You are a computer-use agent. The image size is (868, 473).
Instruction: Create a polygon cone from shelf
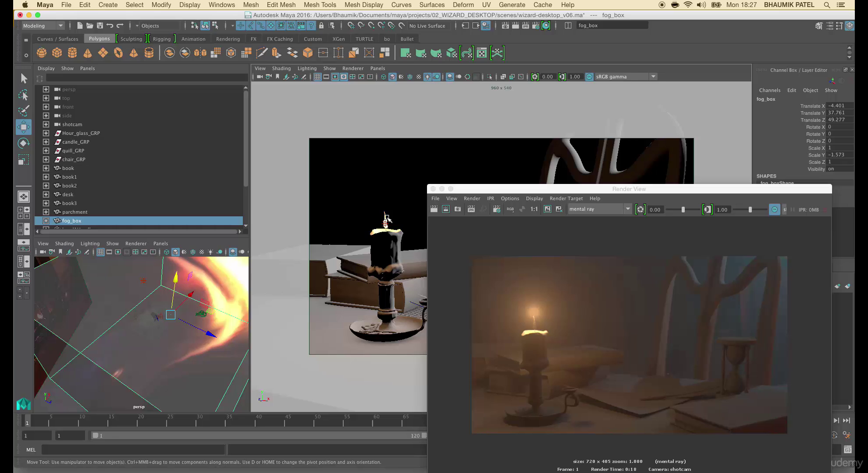click(88, 53)
